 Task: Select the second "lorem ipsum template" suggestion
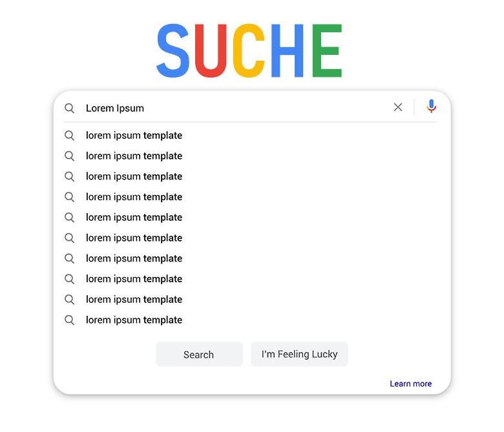pyautogui.click(x=134, y=156)
